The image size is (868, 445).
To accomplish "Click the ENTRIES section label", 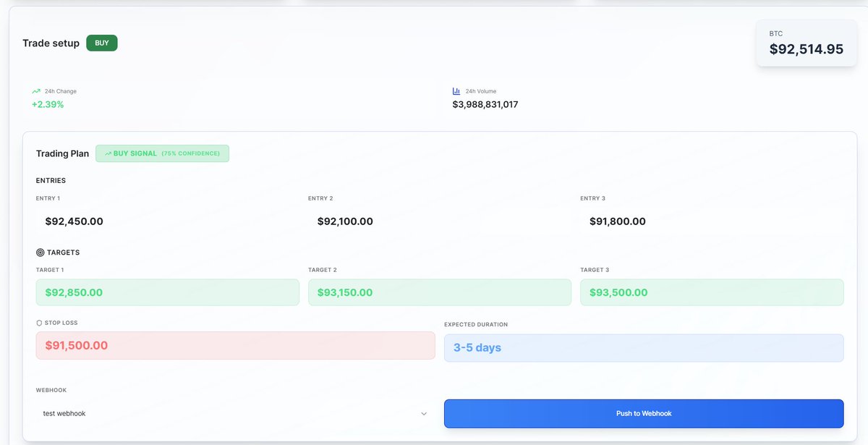I will point(51,180).
